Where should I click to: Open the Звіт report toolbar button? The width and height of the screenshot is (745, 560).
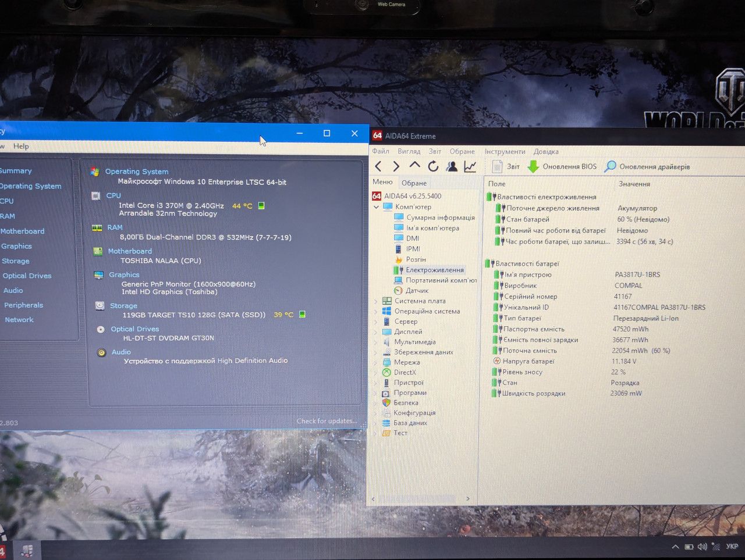pos(506,167)
